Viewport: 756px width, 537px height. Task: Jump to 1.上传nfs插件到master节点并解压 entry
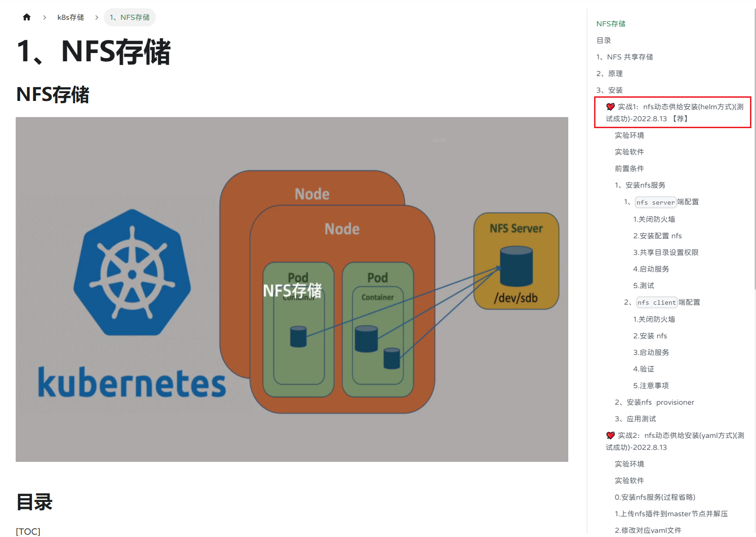(x=671, y=514)
